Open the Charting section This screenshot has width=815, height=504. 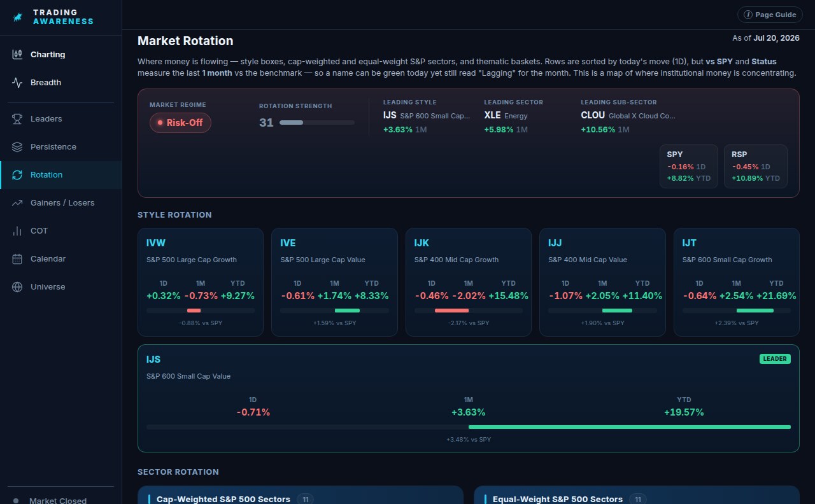[61, 55]
